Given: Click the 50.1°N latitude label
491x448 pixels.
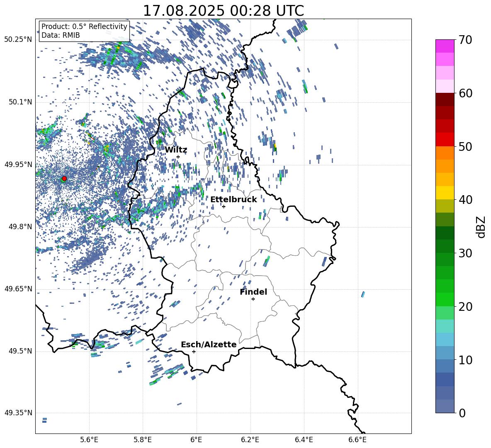Looking at the screenshot, I should (x=20, y=102).
